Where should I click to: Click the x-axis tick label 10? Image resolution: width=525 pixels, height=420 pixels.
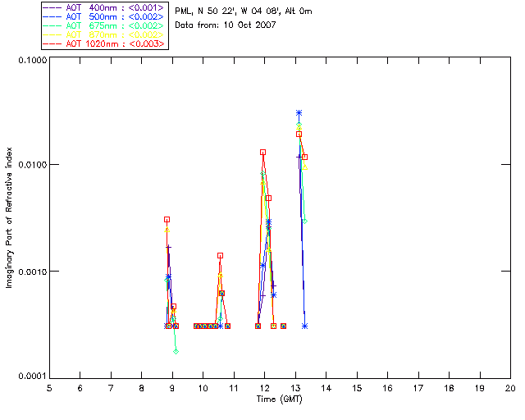coord(203,388)
